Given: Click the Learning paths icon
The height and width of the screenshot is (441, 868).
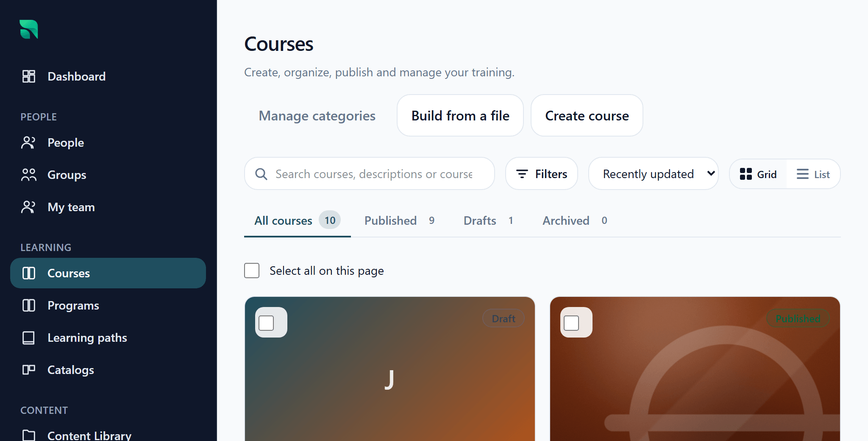Looking at the screenshot, I should click(29, 338).
